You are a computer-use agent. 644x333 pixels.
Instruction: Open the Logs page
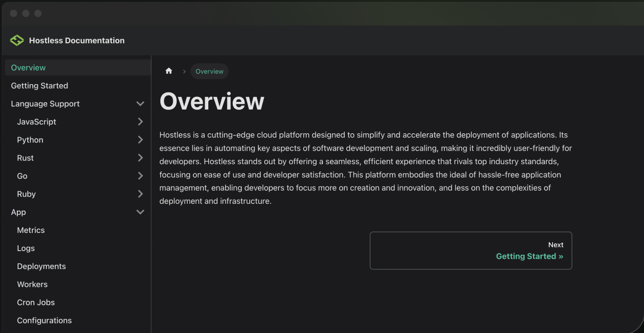pyautogui.click(x=25, y=248)
